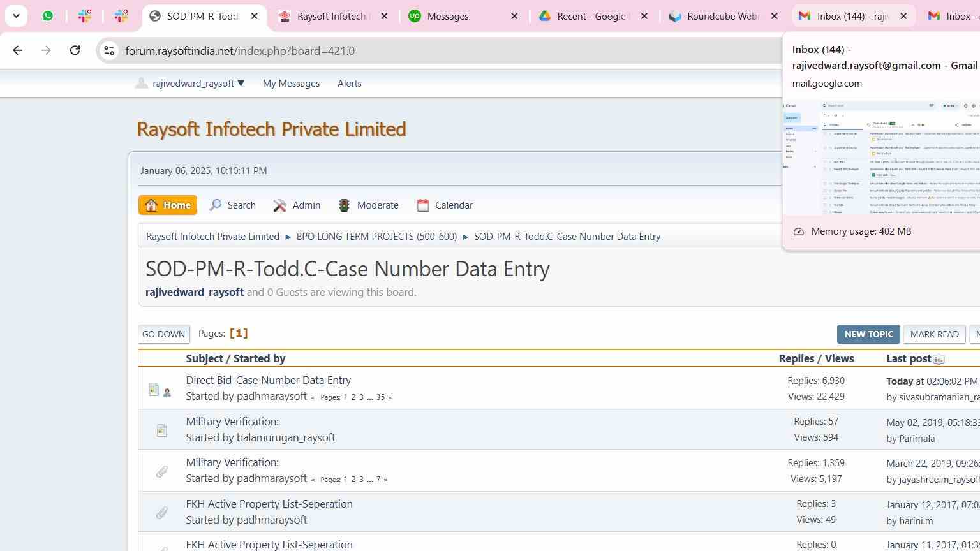
Task: Click the Direct Bid topic post icon
Action: pos(154,389)
